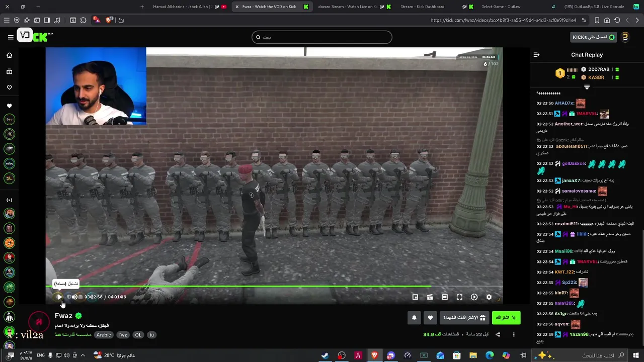Close the Fwaz VOD browser tab
This screenshot has width=644, height=362.
click(237, 7)
